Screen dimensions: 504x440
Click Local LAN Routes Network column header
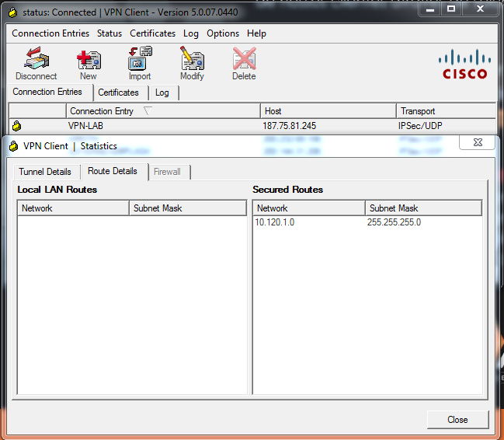click(x=73, y=208)
